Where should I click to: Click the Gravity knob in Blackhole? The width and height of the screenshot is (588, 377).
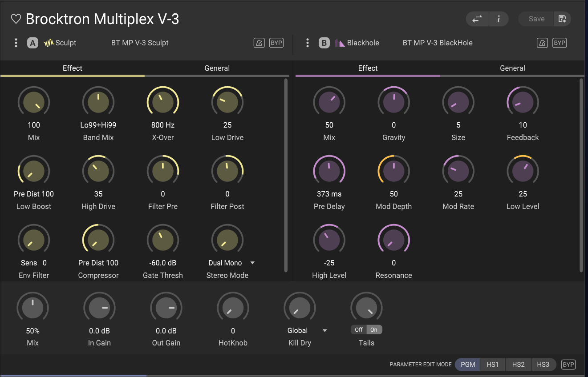coord(394,102)
